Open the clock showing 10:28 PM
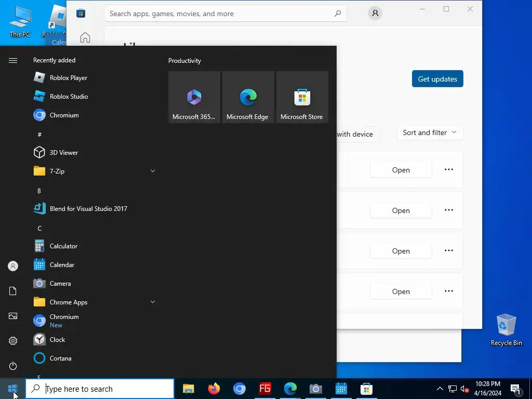Image resolution: width=532 pixels, height=399 pixels. tap(487, 389)
